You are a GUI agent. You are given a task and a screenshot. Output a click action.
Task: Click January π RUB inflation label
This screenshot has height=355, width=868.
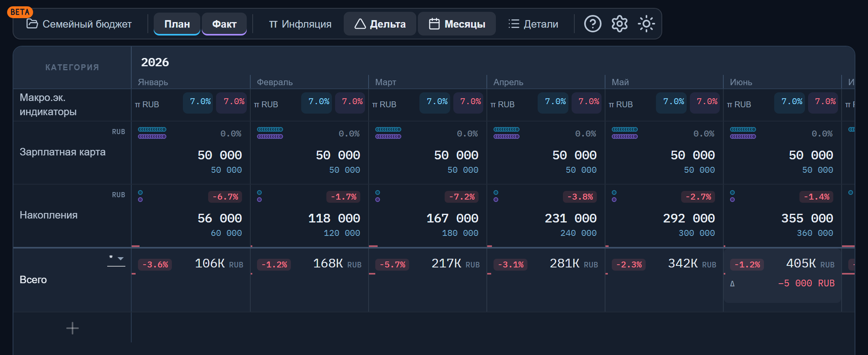click(147, 105)
